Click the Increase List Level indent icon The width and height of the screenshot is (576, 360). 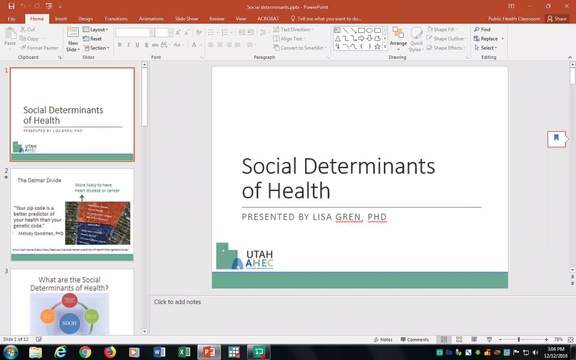(251, 33)
